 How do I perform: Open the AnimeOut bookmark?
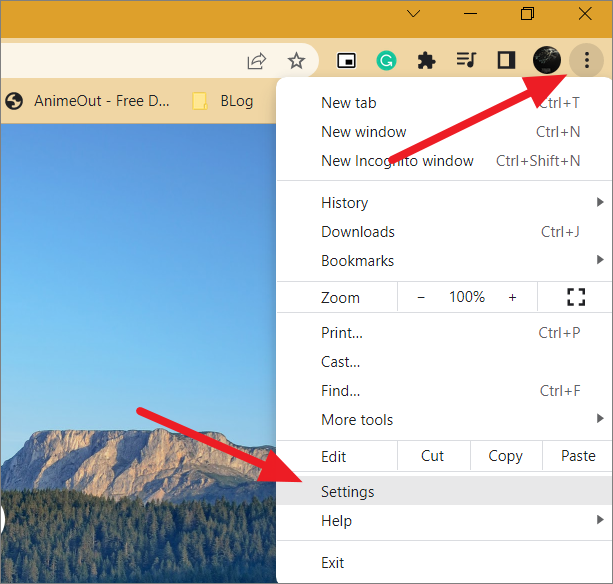pos(88,101)
